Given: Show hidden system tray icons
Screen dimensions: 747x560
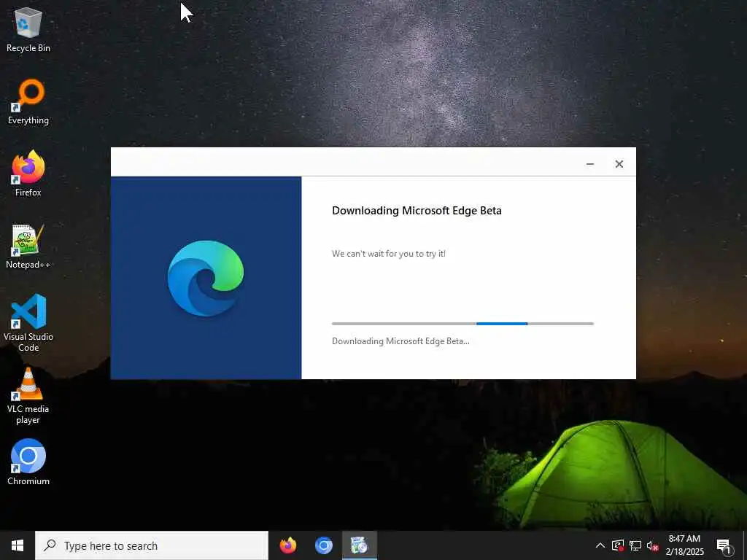Looking at the screenshot, I should click(600, 545).
